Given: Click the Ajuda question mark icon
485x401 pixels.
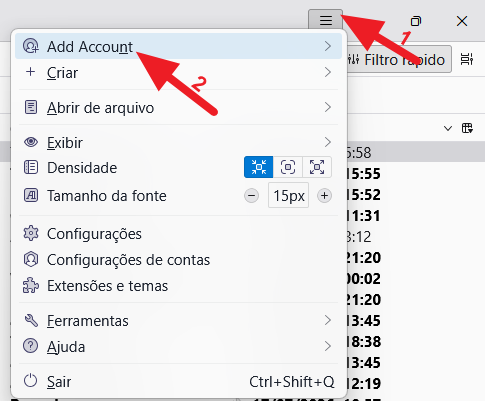Looking at the screenshot, I should [30, 346].
